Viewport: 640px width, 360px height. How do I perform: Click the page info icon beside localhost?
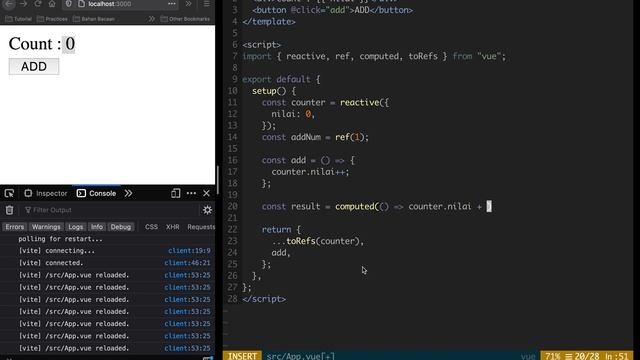tap(81, 4)
